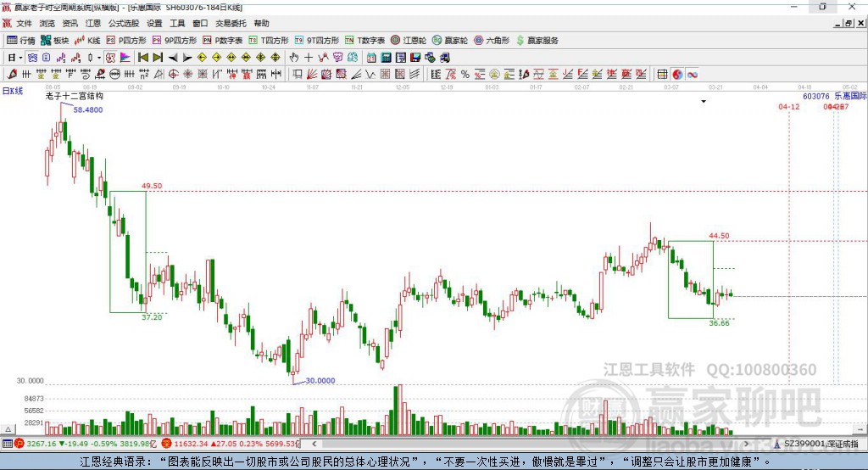
Task: Click the angle lines drawing icon
Action: (356, 75)
